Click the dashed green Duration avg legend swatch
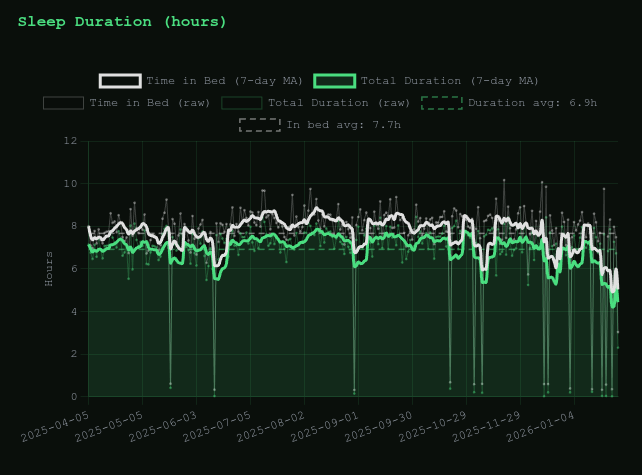Image resolution: width=642 pixels, height=475 pixels. (x=441, y=103)
